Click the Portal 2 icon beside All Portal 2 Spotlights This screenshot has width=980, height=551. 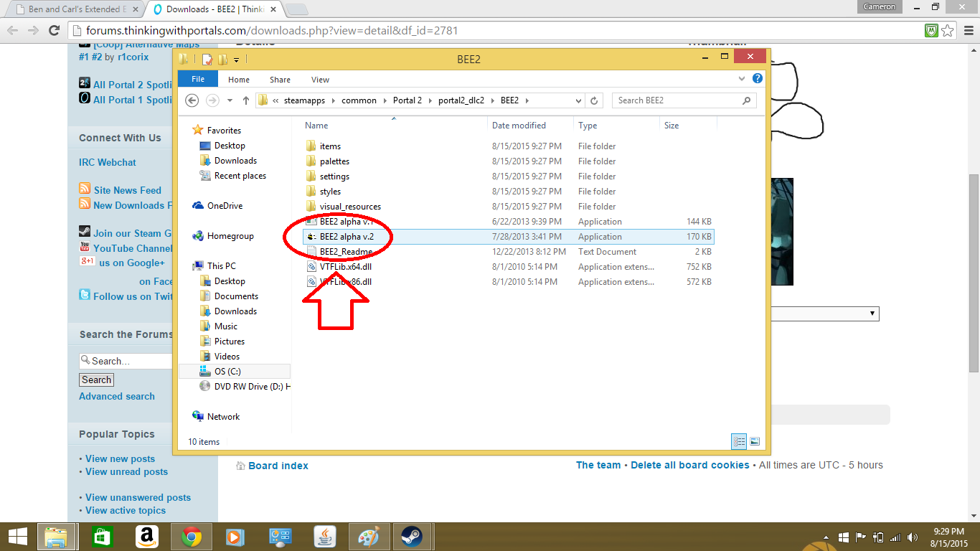[85, 83]
